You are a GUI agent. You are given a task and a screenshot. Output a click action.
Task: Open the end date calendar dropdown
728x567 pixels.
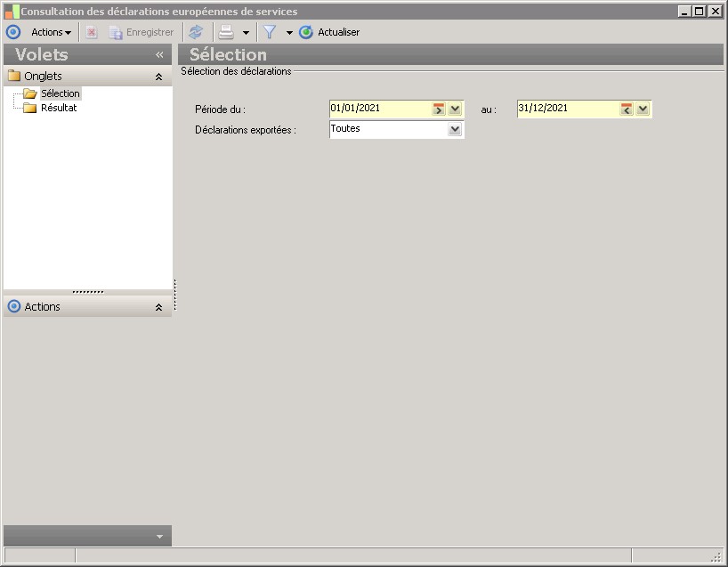coord(643,109)
